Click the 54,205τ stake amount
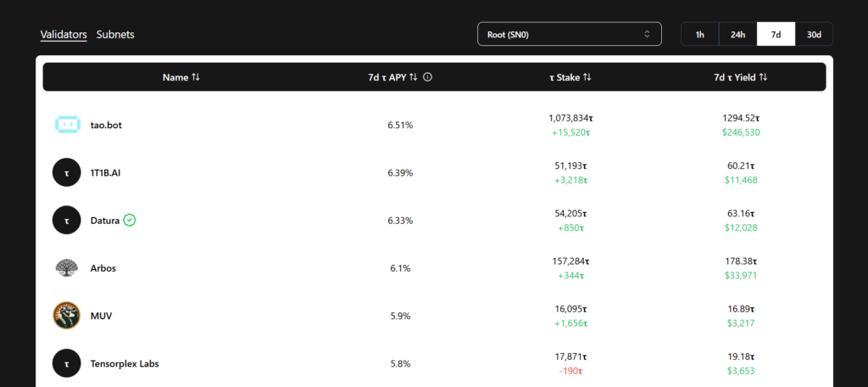 pyautogui.click(x=570, y=213)
